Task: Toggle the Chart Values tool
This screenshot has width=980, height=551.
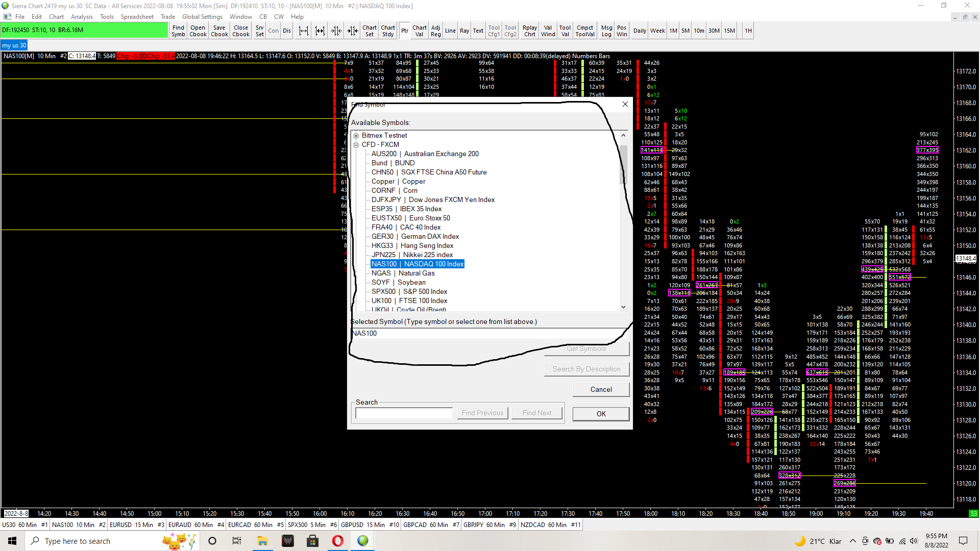Action: 419,31
